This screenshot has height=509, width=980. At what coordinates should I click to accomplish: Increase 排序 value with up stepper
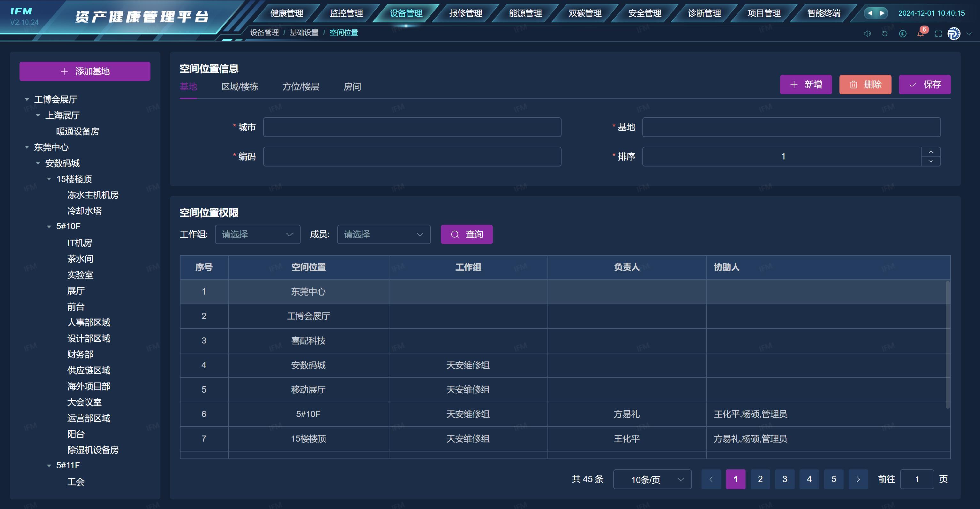click(x=931, y=152)
